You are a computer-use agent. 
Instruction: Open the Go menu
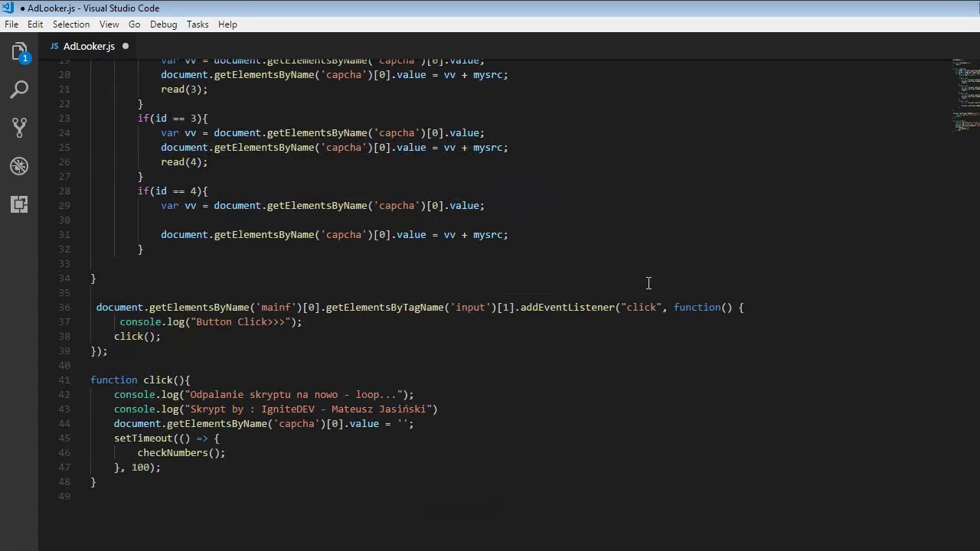coord(135,24)
